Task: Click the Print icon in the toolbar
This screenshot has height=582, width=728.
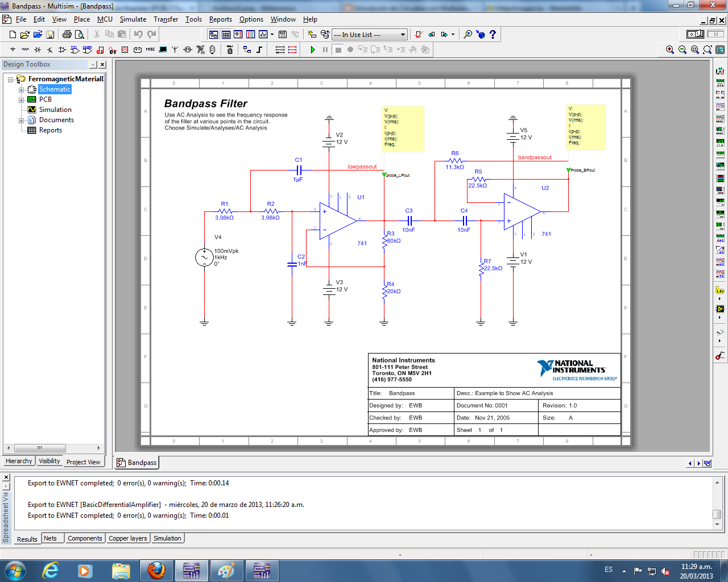Action: click(x=67, y=35)
